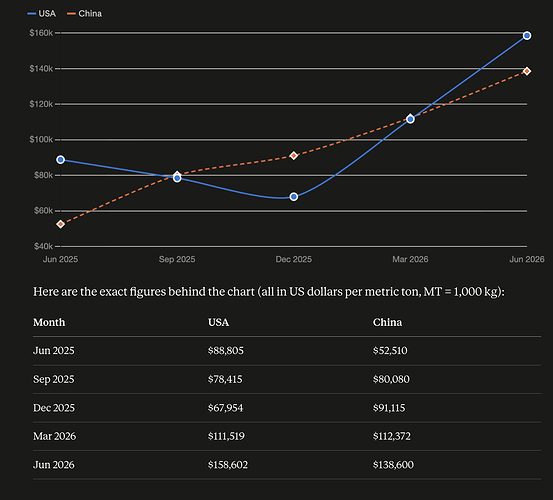Click the Mar 2026 table row label
Image resolution: width=553 pixels, height=500 pixels.
click(54, 436)
